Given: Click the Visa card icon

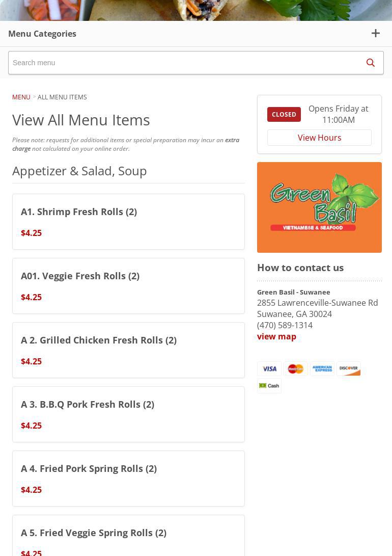Looking at the screenshot, I should 269,369.
